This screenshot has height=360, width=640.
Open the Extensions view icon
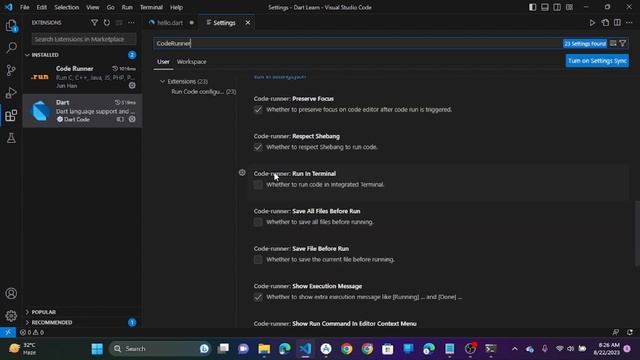(x=11, y=116)
